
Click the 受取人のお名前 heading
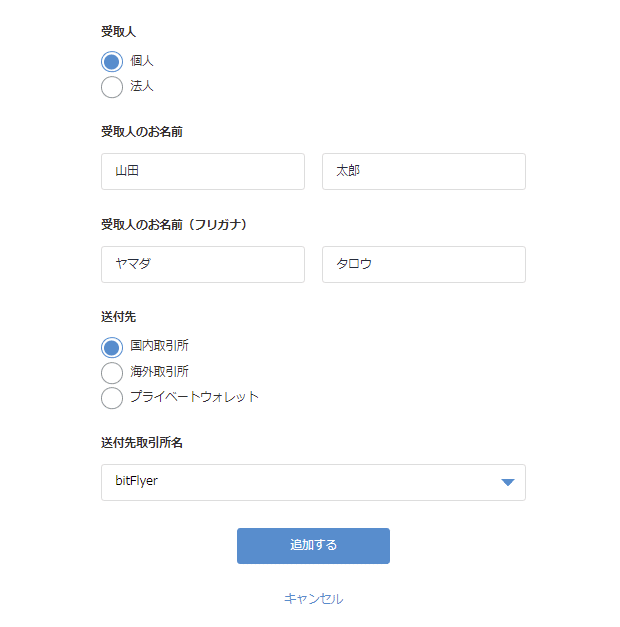pyautogui.click(x=142, y=132)
